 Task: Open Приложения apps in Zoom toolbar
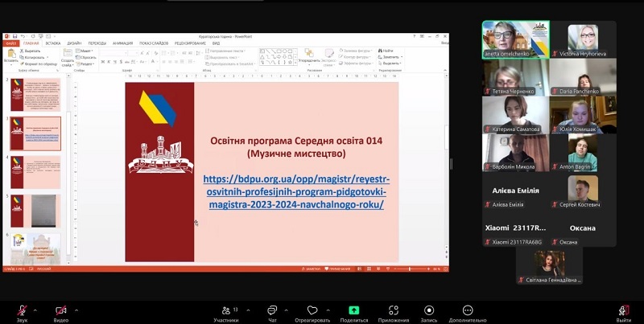pyautogui.click(x=394, y=314)
